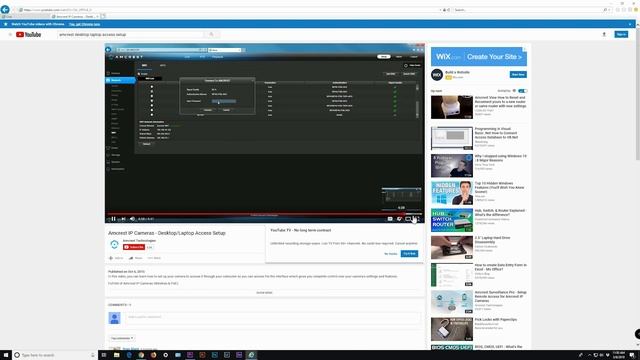Skip to next video in player
This screenshot has height=360, width=640.
click(123, 219)
